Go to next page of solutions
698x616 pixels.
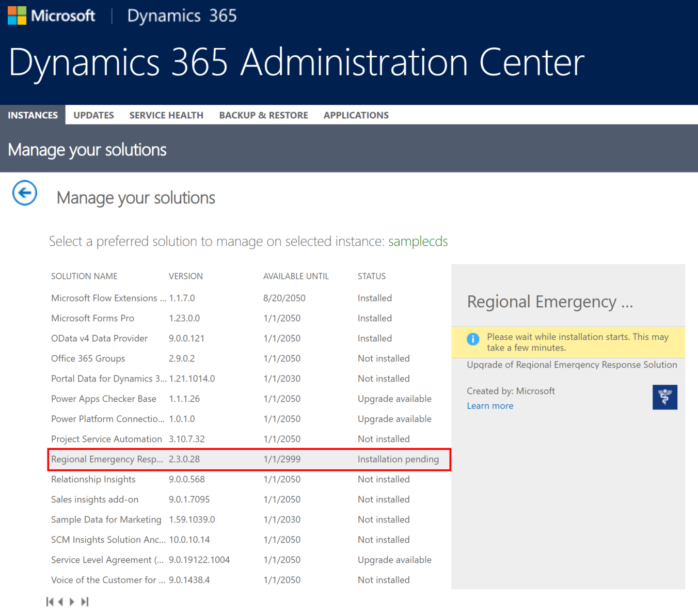click(x=72, y=602)
